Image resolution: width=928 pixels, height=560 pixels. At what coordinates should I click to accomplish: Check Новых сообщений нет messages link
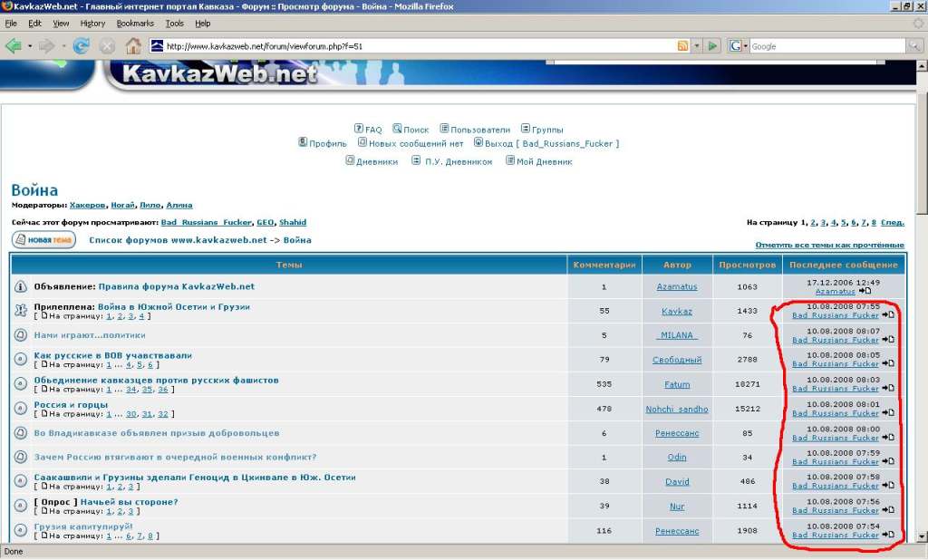(x=415, y=143)
